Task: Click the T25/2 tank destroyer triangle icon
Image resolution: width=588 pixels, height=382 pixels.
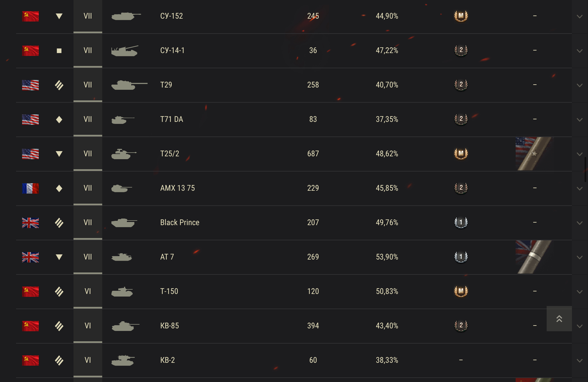Action: click(x=59, y=154)
